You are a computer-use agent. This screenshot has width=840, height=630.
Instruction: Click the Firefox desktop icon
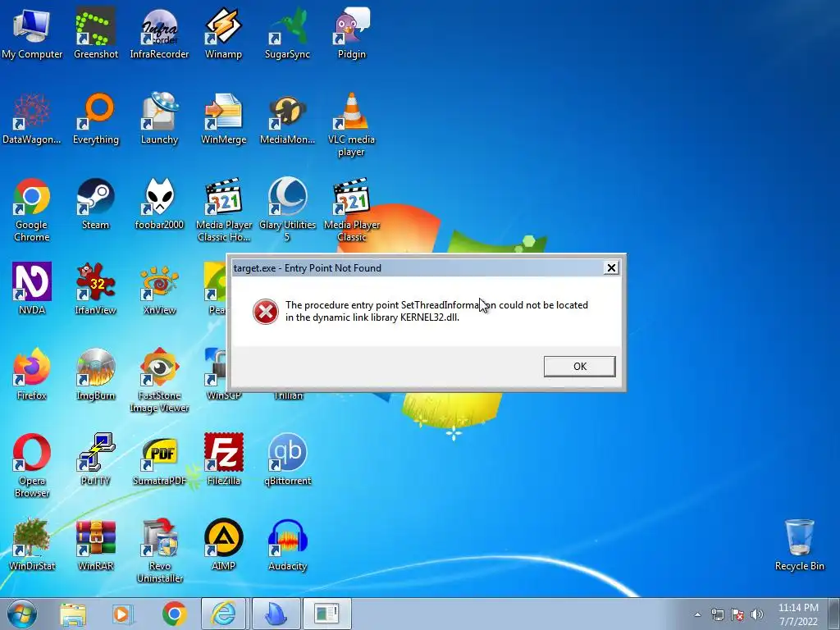coord(32,374)
